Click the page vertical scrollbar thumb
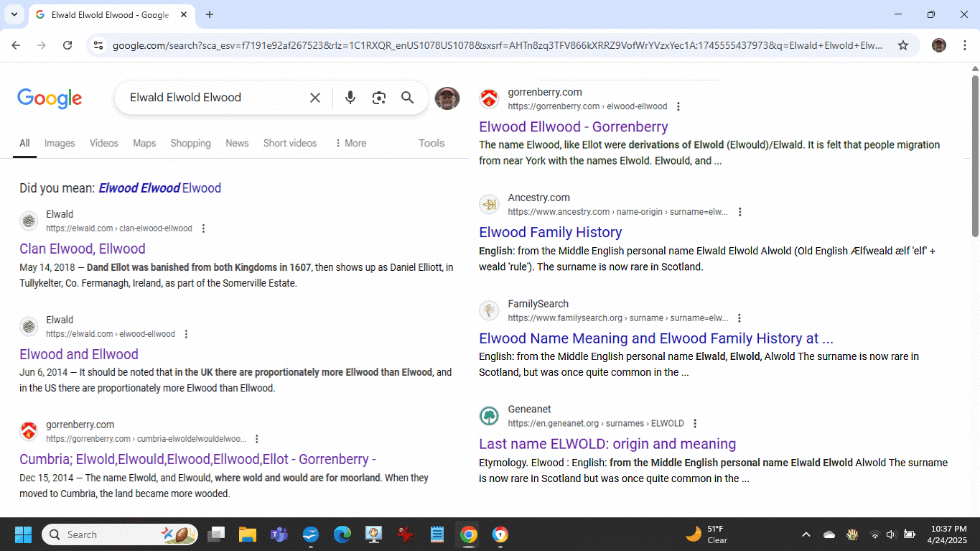Image resolution: width=980 pixels, height=551 pixels. pyautogui.click(x=975, y=154)
